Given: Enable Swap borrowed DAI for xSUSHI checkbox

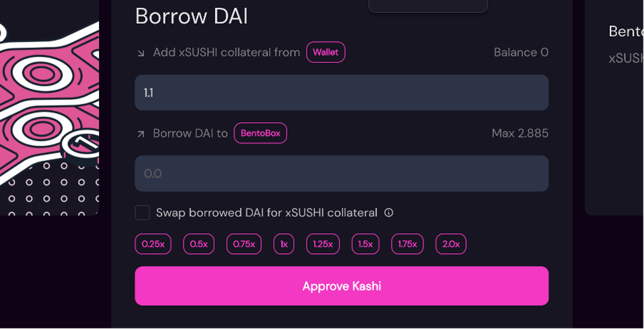Looking at the screenshot, I should point(142,213).
